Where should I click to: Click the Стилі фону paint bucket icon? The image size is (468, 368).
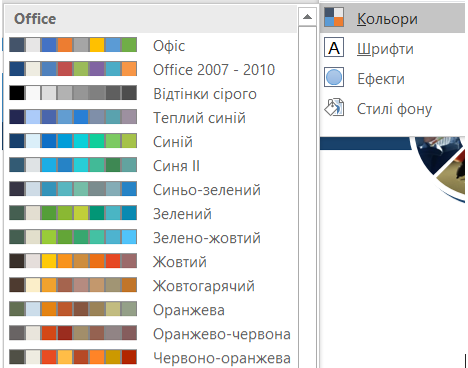click(334, 107)
